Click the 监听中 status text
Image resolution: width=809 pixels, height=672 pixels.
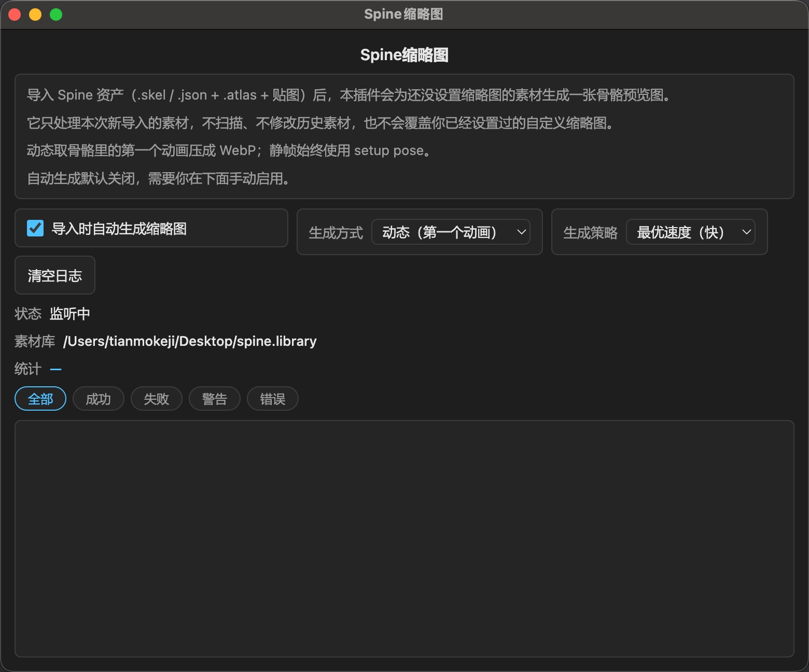(70, 314)
